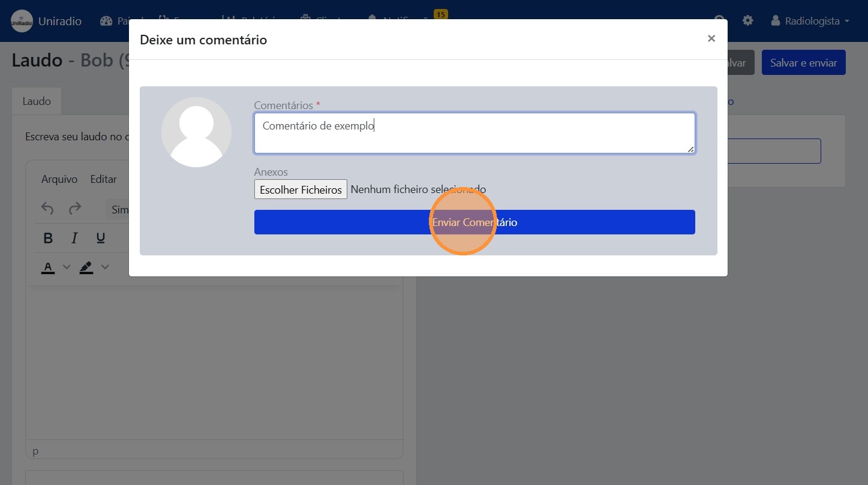Click the redo arrow in editor
The height and width of the screenshot is (485, 868).
75,209
